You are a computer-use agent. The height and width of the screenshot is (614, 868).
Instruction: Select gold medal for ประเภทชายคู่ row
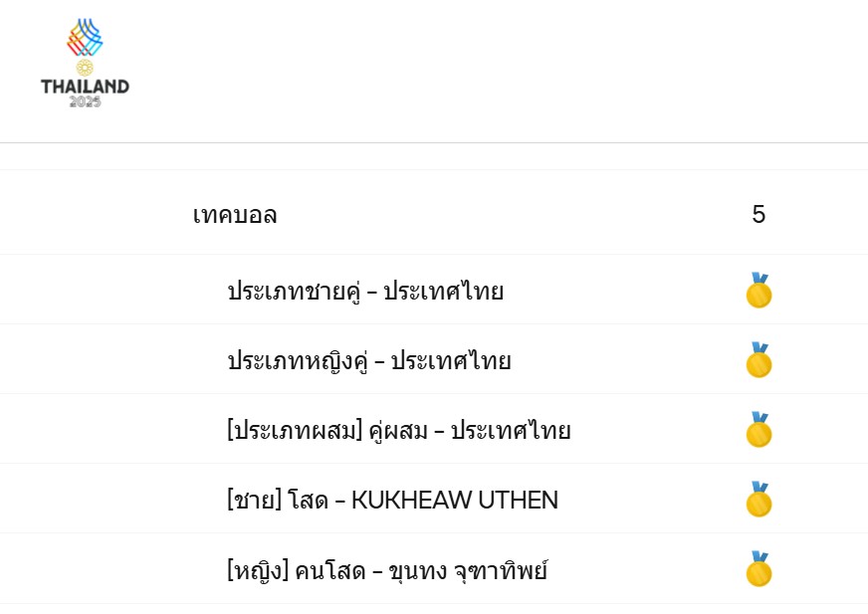pyautogui.click(x=759, y=291)
